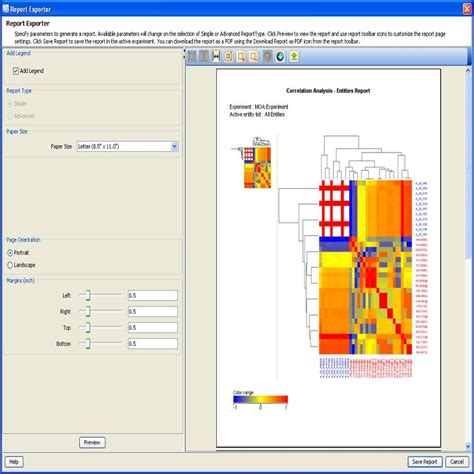The height and width of the screenshot is (474, 474).
Task: Click the zoom in magnifier icon
Action: 241,56
